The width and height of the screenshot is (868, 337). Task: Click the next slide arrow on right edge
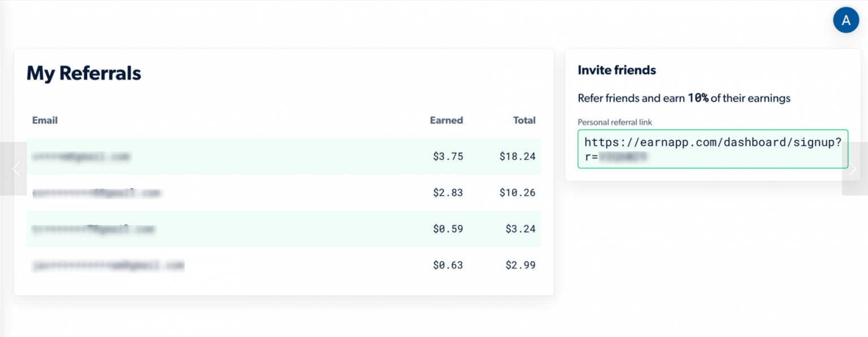853,169
